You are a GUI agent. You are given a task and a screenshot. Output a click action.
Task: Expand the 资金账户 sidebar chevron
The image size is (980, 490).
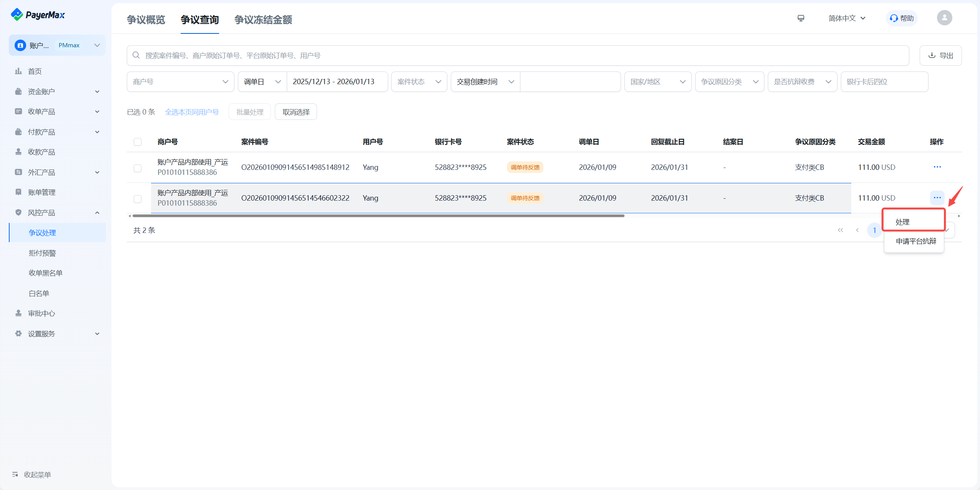point(97,91)
